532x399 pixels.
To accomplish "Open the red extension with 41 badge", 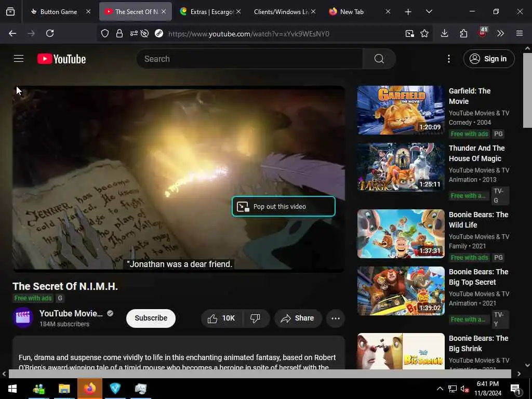I will [482, 33].
